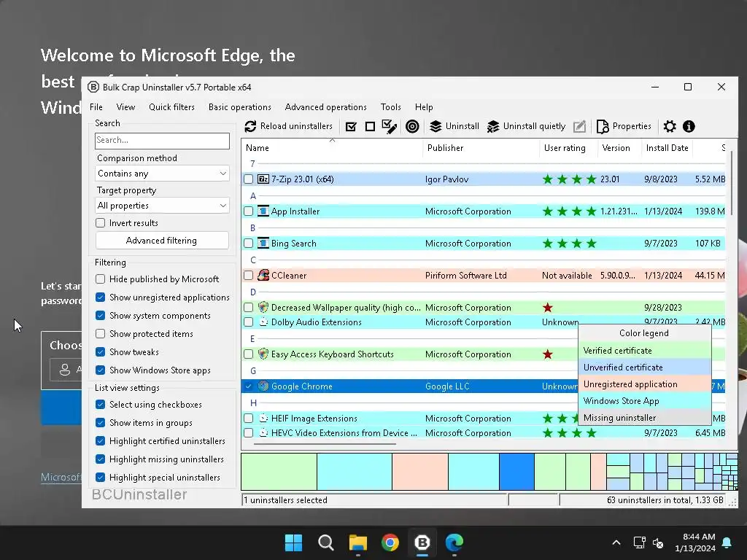Image resolution: width=747 pixels, height=560 pixels.
Task: Open File Explorer from taskbar
Action: click(x=357, y=542)
